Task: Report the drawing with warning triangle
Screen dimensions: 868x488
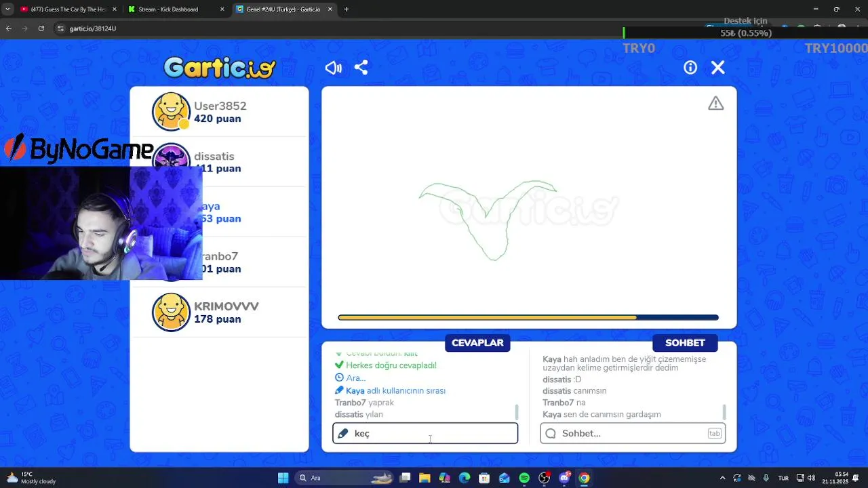Action: [x=716, y=104]
